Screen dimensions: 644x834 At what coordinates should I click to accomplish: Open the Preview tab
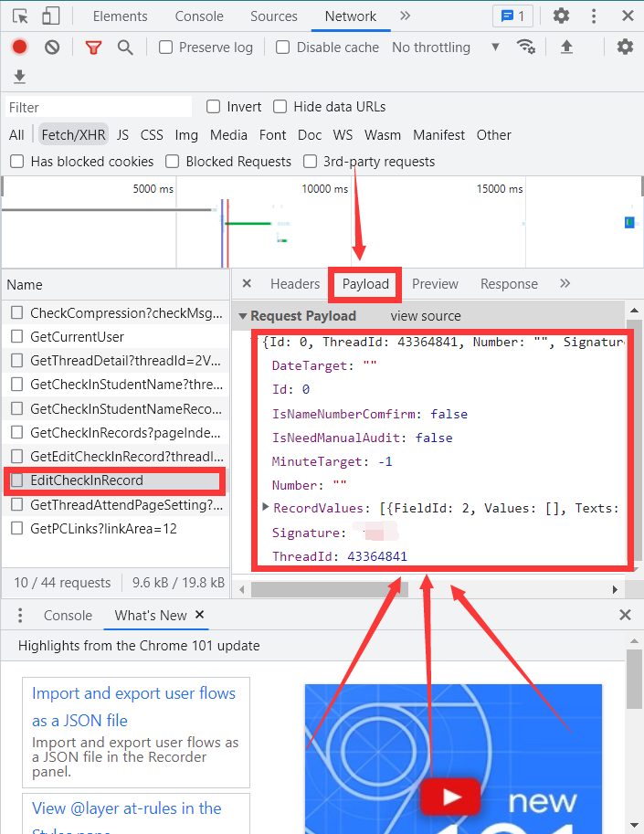coord(435,283)
